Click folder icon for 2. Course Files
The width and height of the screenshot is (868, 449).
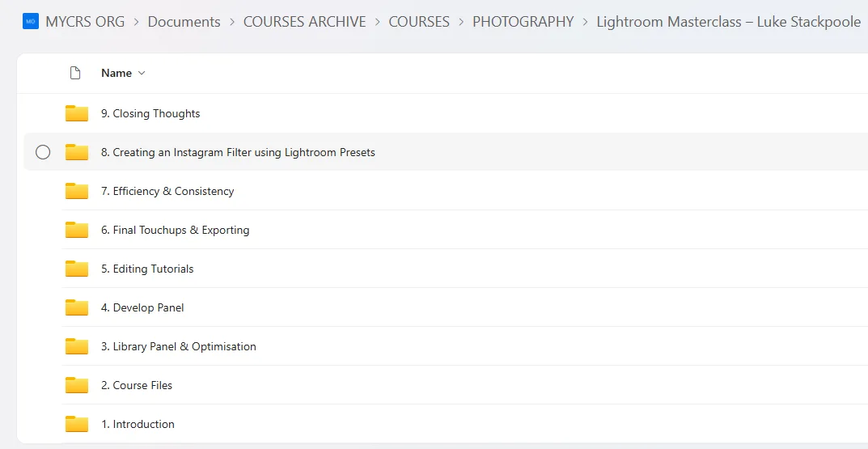pyautogui.click(x=77, y=385)
